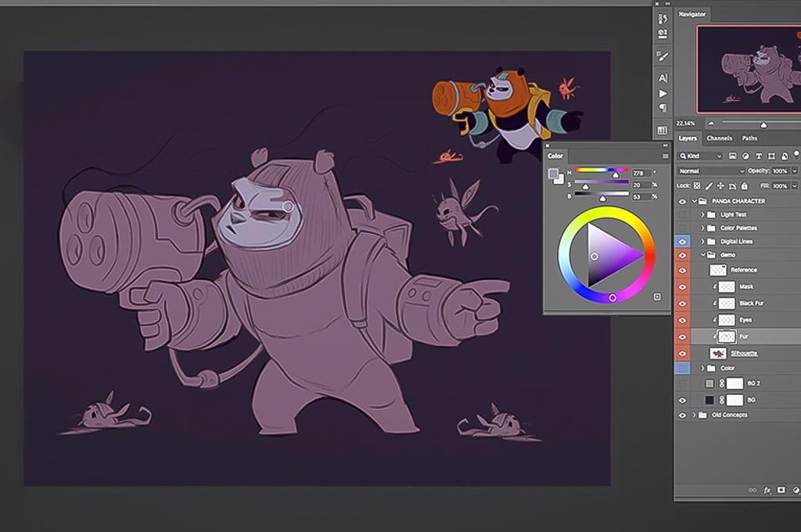The width and height of the screenshot is (801, 532).
Task: Hide the PANDA CHARACTER group
Action: [682, 201]
